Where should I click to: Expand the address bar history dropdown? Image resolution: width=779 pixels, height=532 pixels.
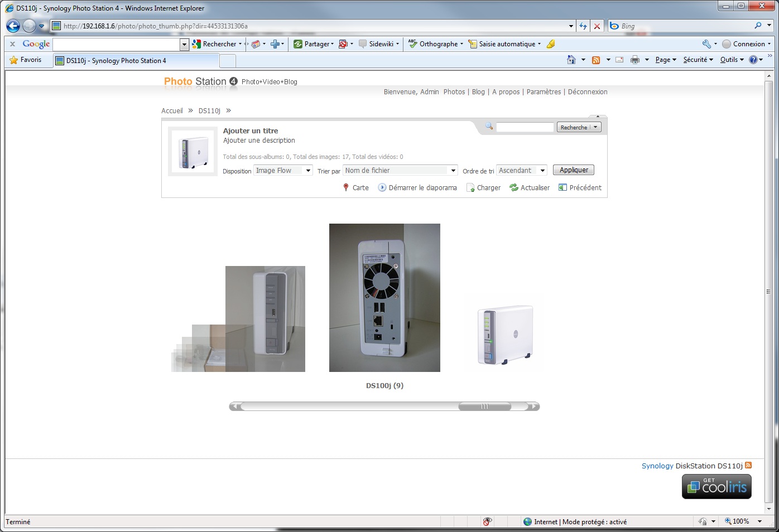pyautogui.click(x=571, y=26)
